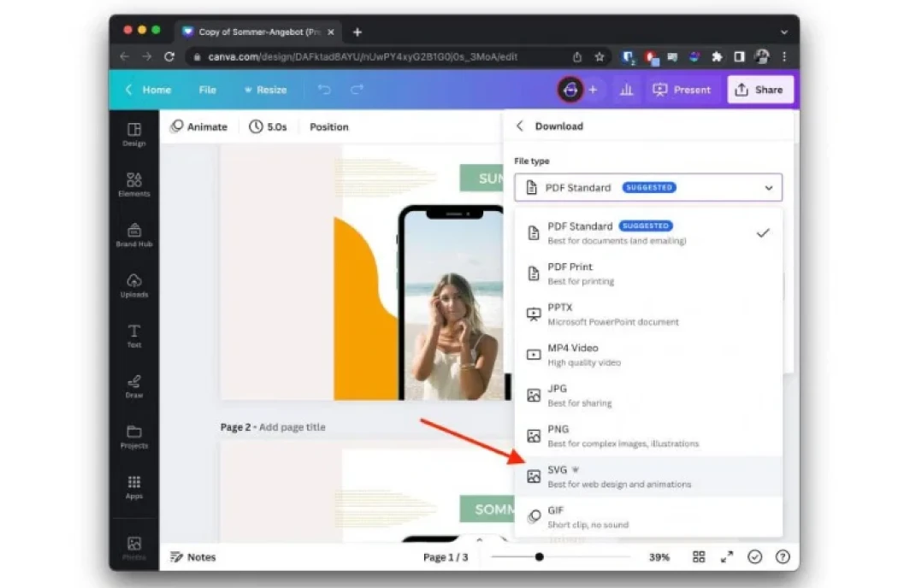Expand the File type dropdown
Image resolution: width=904 pixels, height=588 pixels.
(x=648, y=187)
